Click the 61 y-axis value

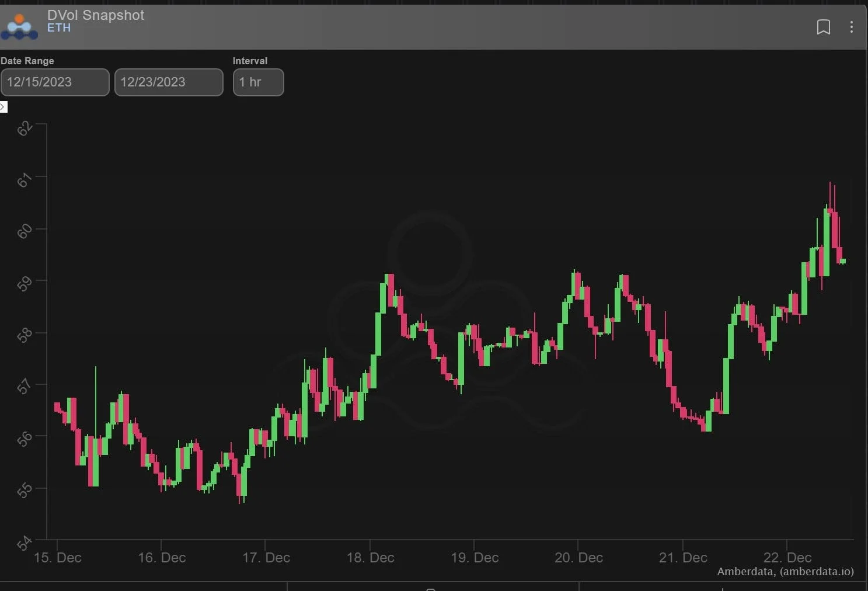tap(25, 180)
